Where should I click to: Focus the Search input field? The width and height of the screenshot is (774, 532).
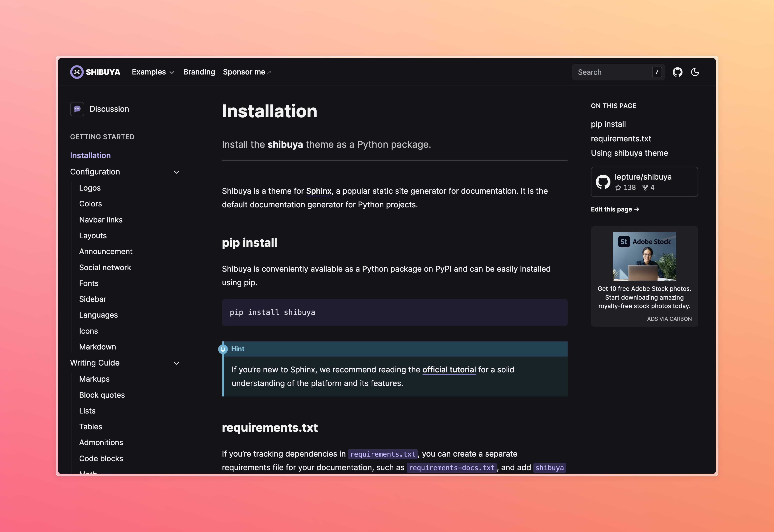click(x=618, y=72)
